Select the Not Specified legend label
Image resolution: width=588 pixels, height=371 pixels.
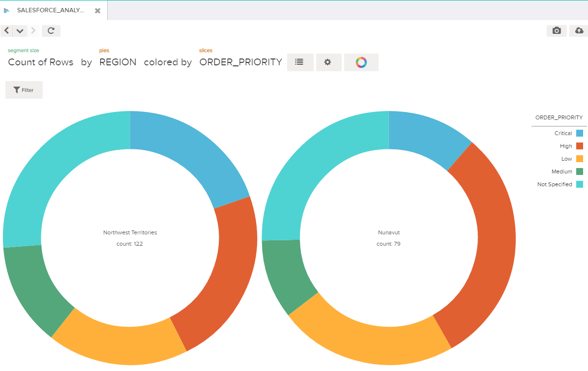[x=555, y=184]
